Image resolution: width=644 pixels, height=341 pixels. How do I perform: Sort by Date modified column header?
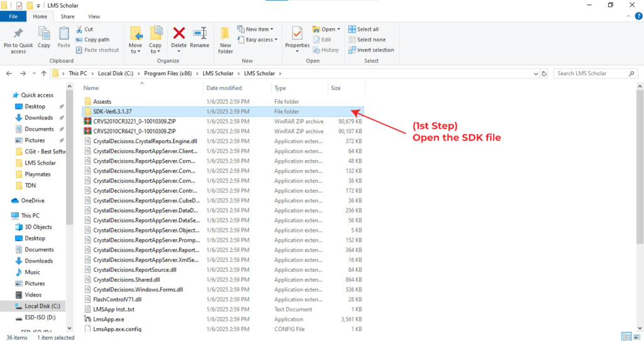tap(237, 88)
